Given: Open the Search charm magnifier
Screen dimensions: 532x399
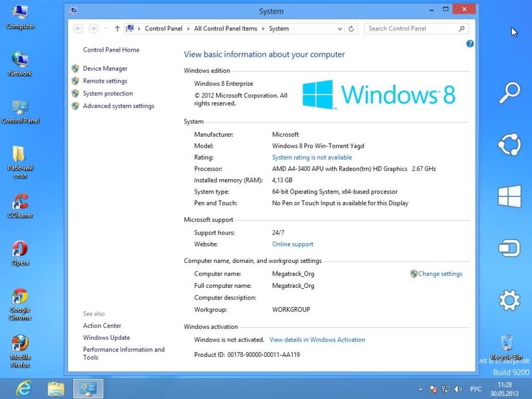Looking at the screenshot, I should [x=509, y=93].
